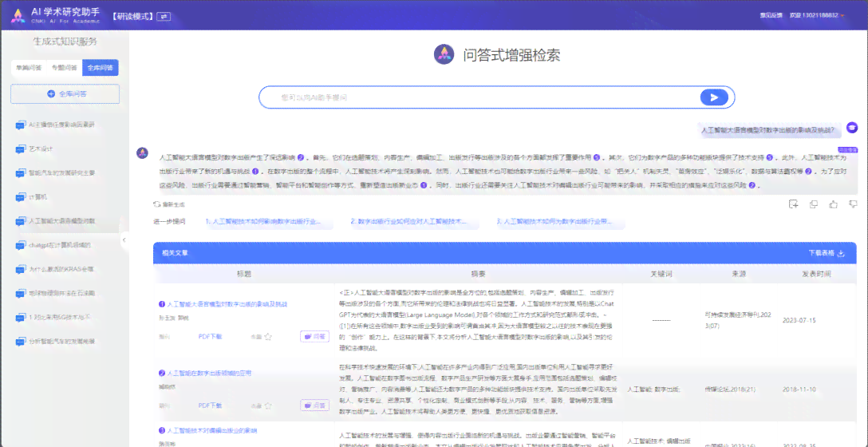
Task: Switch to the 单篇问答 tab
Action: 29,68
